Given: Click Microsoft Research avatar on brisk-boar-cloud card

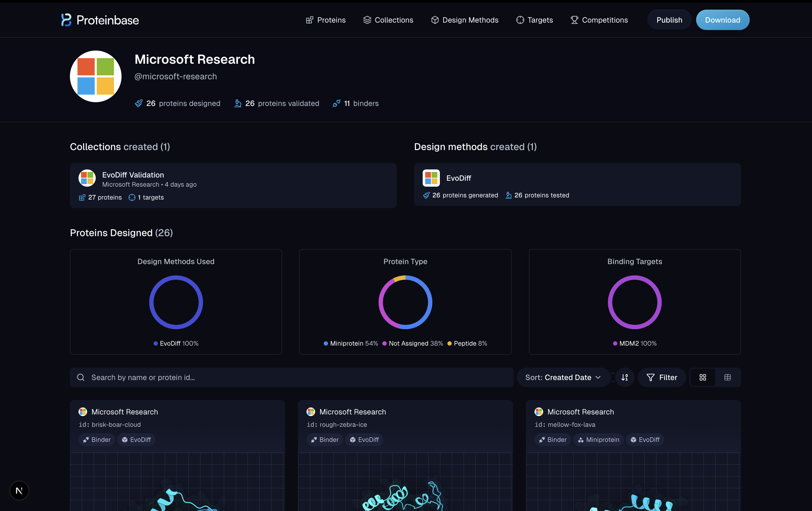Looking at the screenshot, I should 83,412.
